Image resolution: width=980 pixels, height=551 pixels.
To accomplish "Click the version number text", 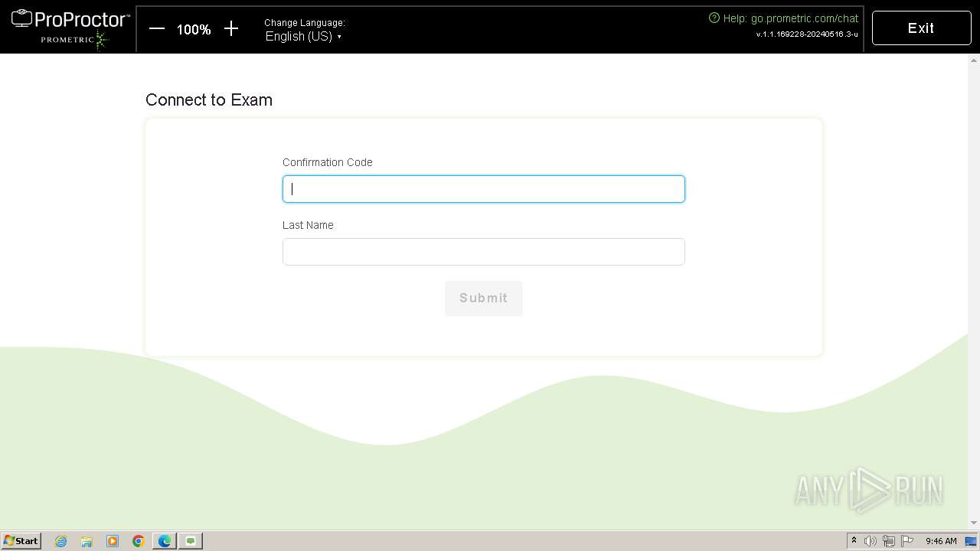I will coord(807,34).
